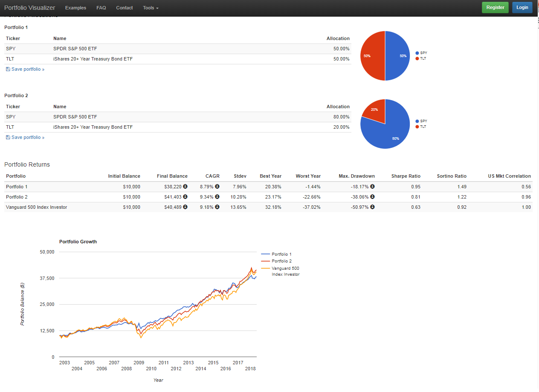Click the $38,220 final balance value

pyautogui.click(x=173, y=187)
